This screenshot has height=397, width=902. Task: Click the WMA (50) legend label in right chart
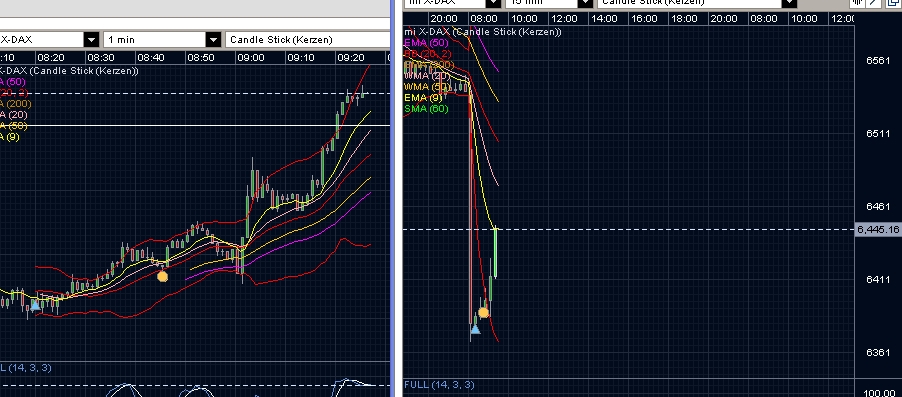pos(427,87)
